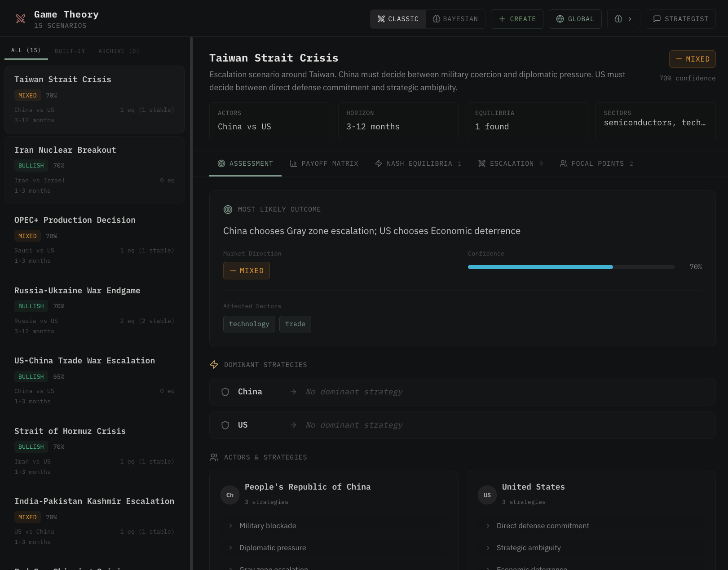
Task: Click the "70% confidence" text under header badge
Action: (x=687, y=78)
